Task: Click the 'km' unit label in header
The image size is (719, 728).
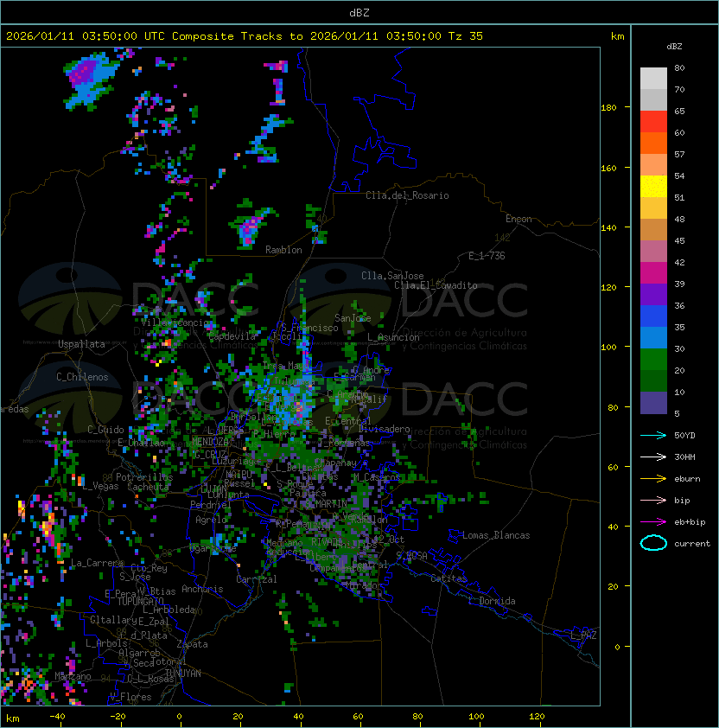Action: (617, 36)
